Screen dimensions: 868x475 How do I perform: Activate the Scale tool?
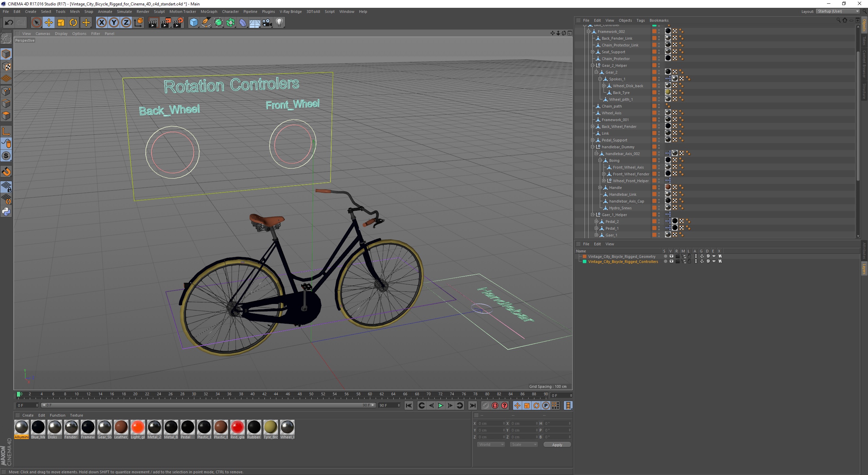pyautogui.click(x=61, y=23)
